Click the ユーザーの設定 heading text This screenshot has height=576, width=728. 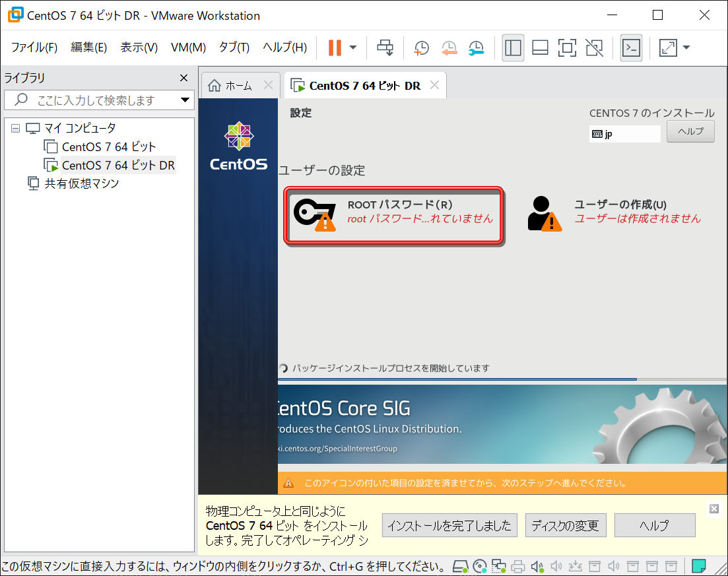(x=321, y=170)
